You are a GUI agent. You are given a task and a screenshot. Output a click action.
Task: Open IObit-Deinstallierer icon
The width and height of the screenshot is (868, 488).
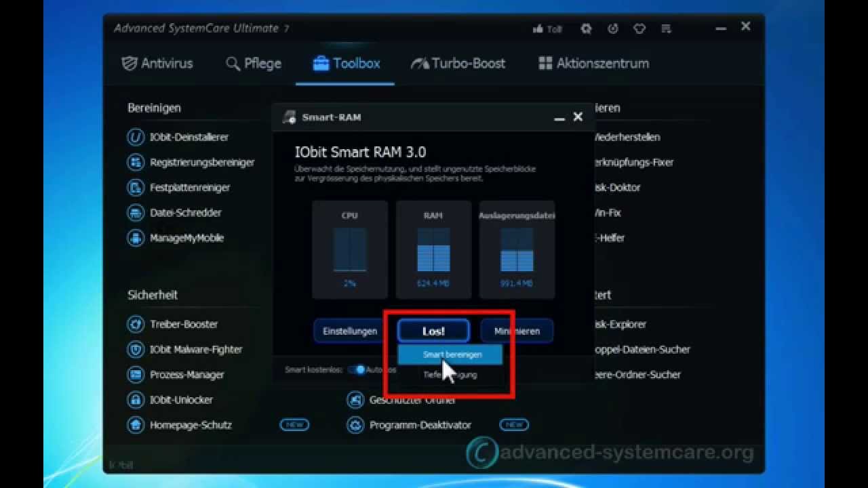tap(136, 137)
